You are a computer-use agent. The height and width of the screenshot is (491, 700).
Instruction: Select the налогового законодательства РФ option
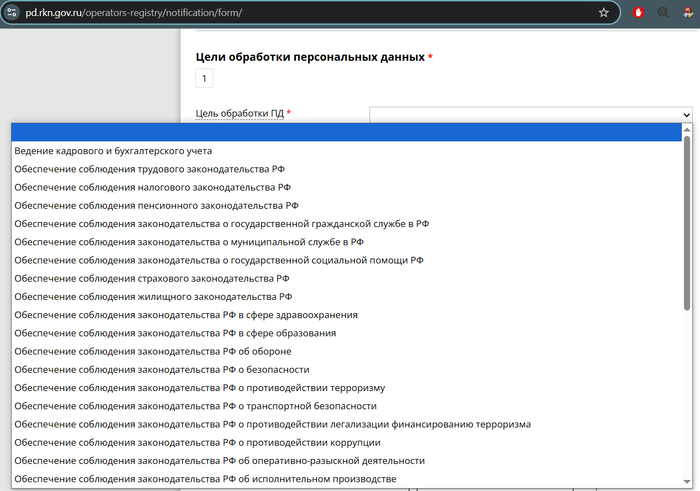(x=152, y=187)
